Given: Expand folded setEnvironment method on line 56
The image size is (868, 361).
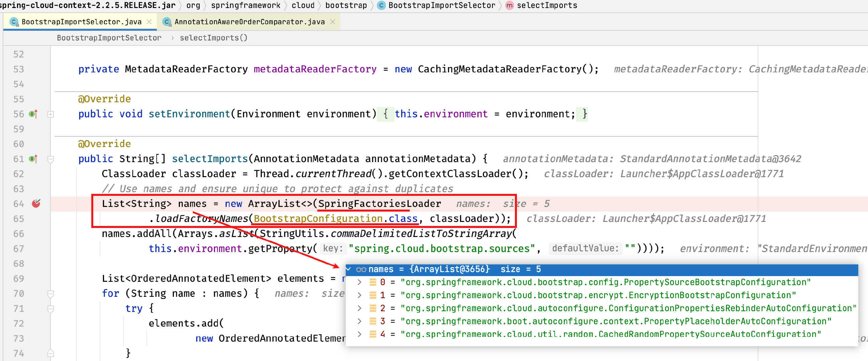Looking at the screenshot, I should pyautogui.click(x=50, y=114).
